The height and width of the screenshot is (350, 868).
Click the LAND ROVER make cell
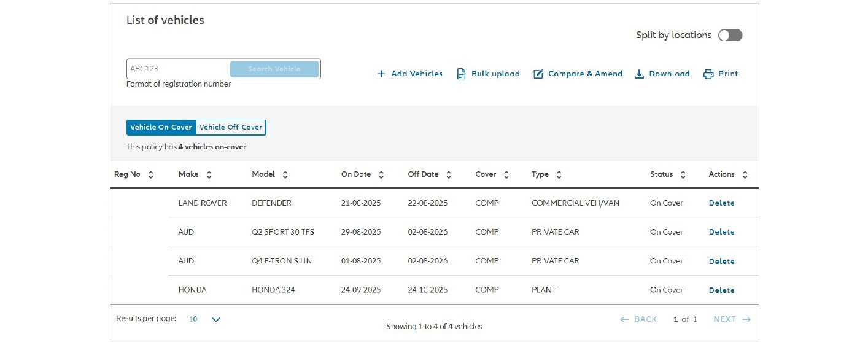pyautogui.click(x=203, y=203)
